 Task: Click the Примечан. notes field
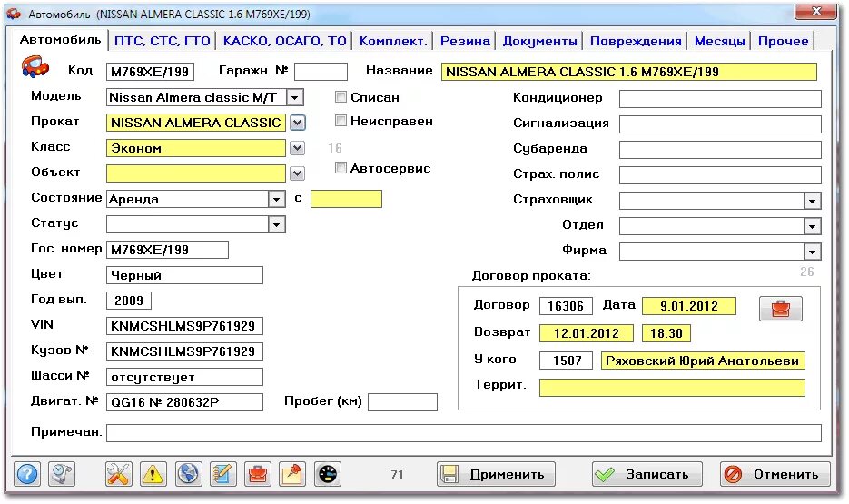point(464,433)
